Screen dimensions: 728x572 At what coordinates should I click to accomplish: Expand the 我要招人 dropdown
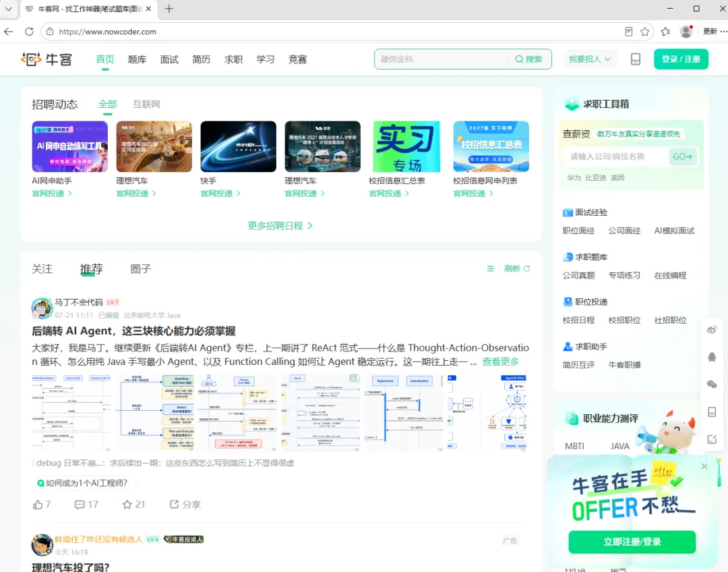[590, 59]
